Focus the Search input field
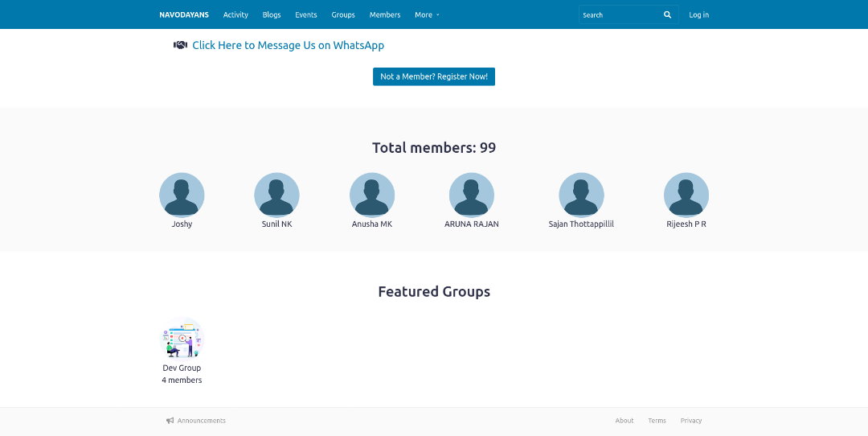 coord(619,15)
